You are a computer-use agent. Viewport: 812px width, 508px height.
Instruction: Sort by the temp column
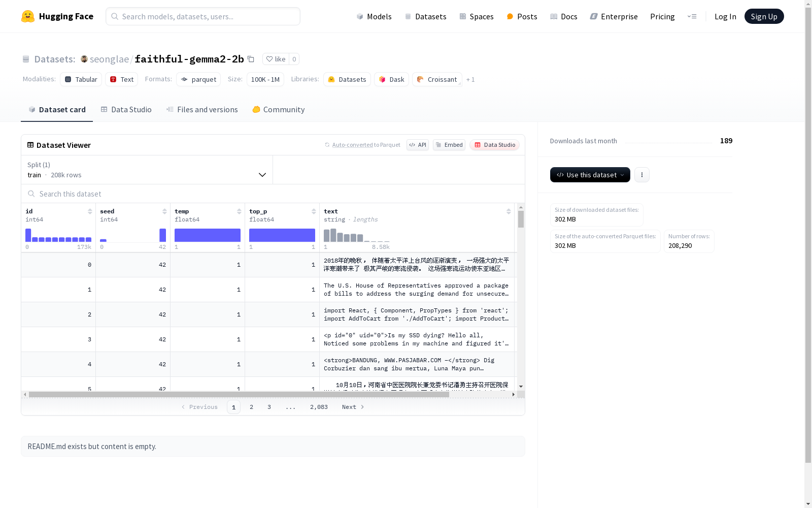239,211
